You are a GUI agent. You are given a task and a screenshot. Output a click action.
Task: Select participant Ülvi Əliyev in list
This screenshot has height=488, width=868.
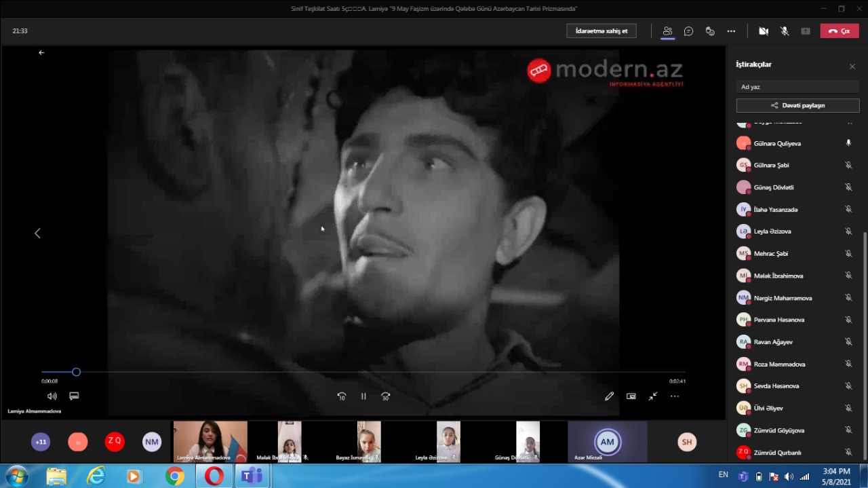point(795,408)
